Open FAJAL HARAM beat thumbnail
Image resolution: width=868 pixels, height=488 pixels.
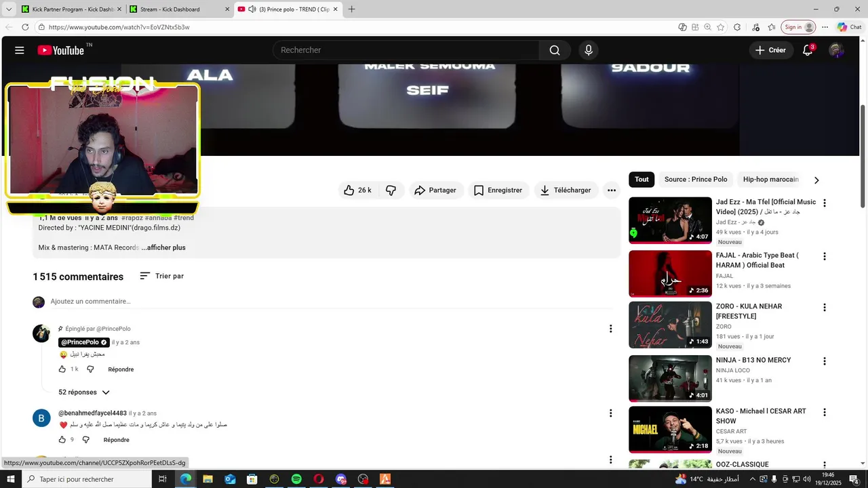pos(670,274)
